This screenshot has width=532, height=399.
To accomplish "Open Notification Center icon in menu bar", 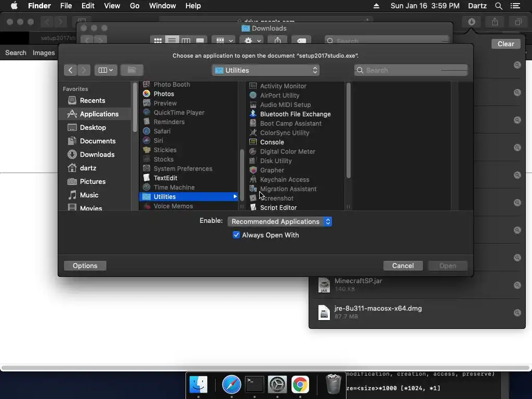I will (515, 6).
